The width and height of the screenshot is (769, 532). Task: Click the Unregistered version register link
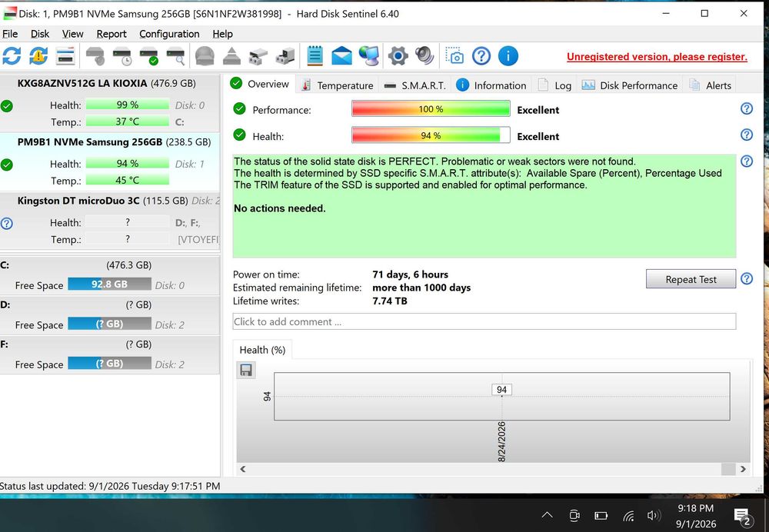(x=657, y=56)
